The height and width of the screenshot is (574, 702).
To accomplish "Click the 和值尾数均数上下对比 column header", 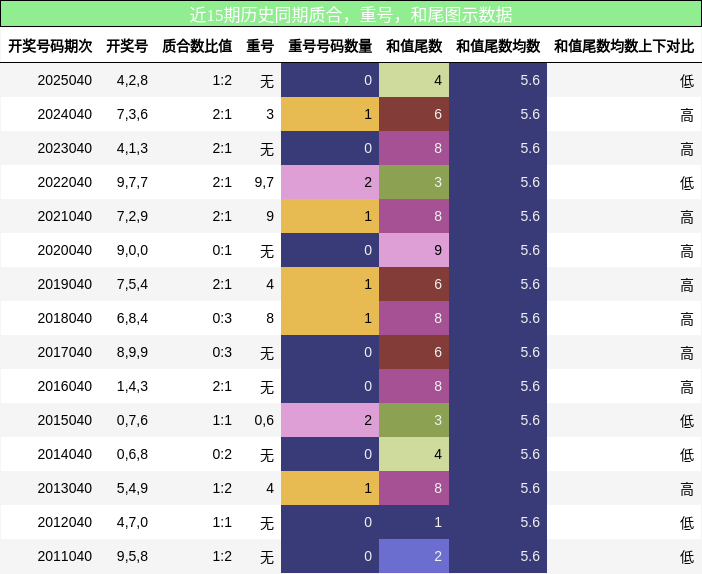I will point(624,46).
